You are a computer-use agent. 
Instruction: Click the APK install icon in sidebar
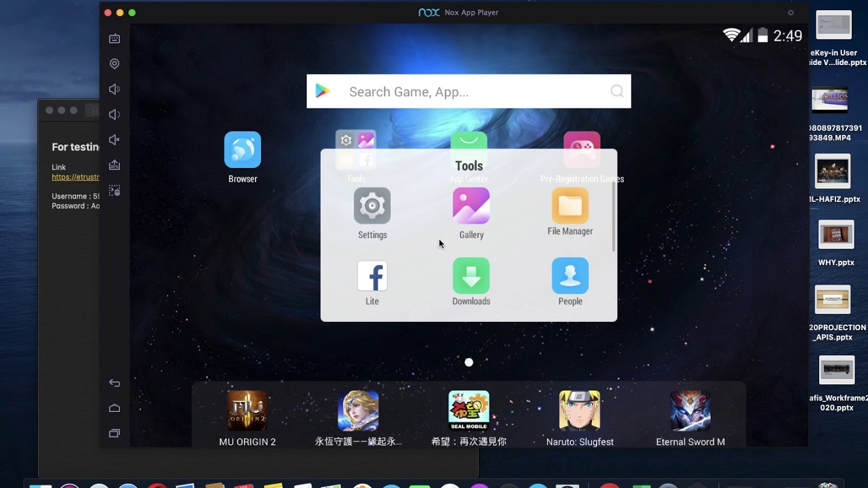(115, 165)
